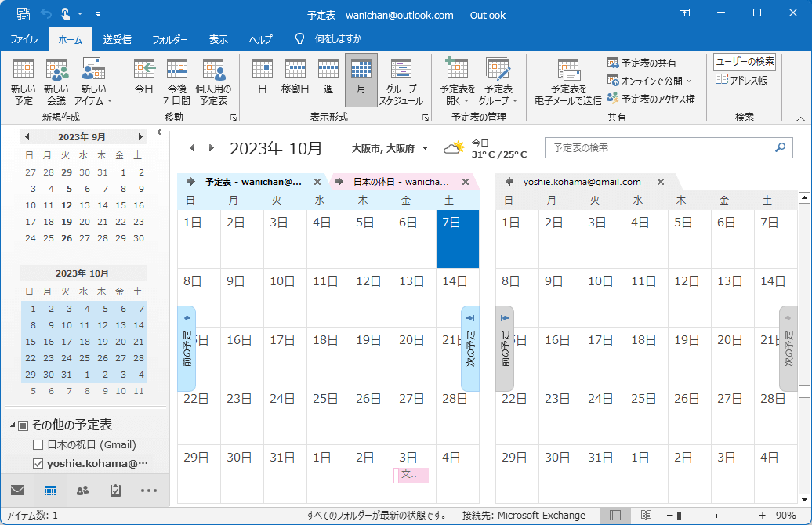Click the ユーザーの検索 field
Viewport: 812px width, 525px height.
(745, 62)
